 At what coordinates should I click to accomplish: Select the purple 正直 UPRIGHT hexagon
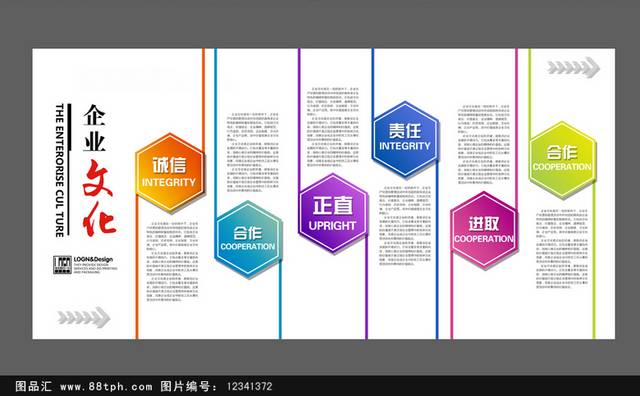[333, 213]
